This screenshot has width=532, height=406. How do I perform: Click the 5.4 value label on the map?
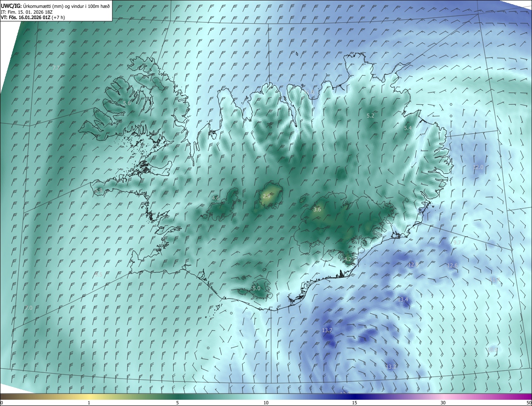click(408, 128)
